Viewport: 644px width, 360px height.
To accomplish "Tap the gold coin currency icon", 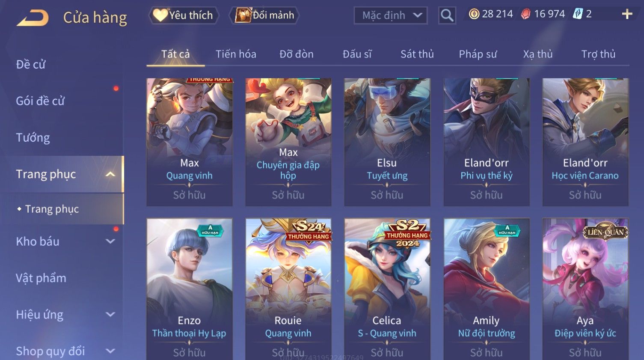I will [x=474, y=14].
